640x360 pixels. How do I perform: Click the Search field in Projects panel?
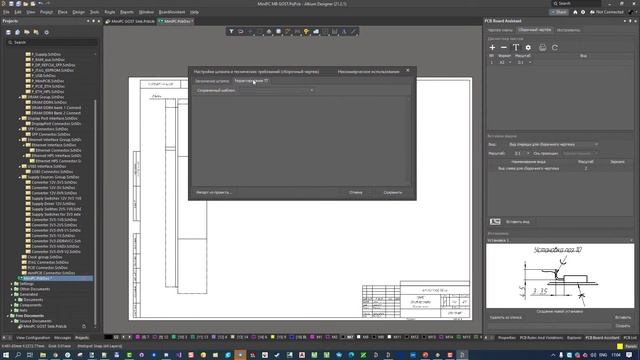(51, 42)
